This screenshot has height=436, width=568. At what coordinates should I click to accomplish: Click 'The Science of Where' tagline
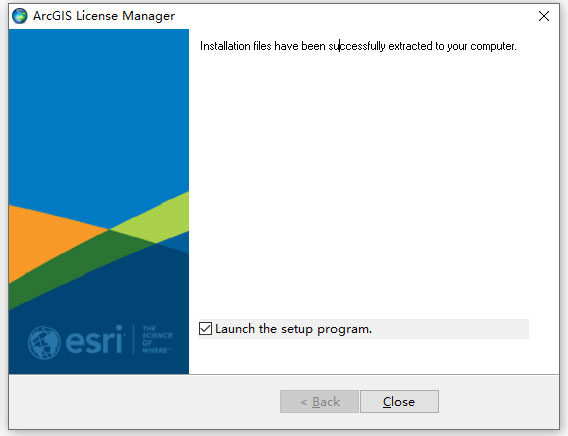point(157,340)
